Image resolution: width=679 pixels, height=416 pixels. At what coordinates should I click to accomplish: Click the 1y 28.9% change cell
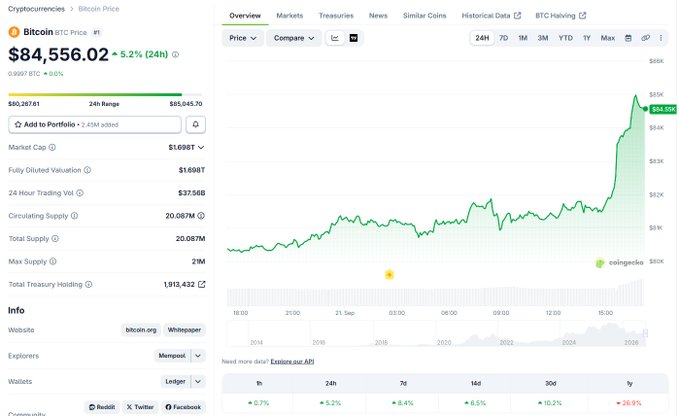click(629, 403)
